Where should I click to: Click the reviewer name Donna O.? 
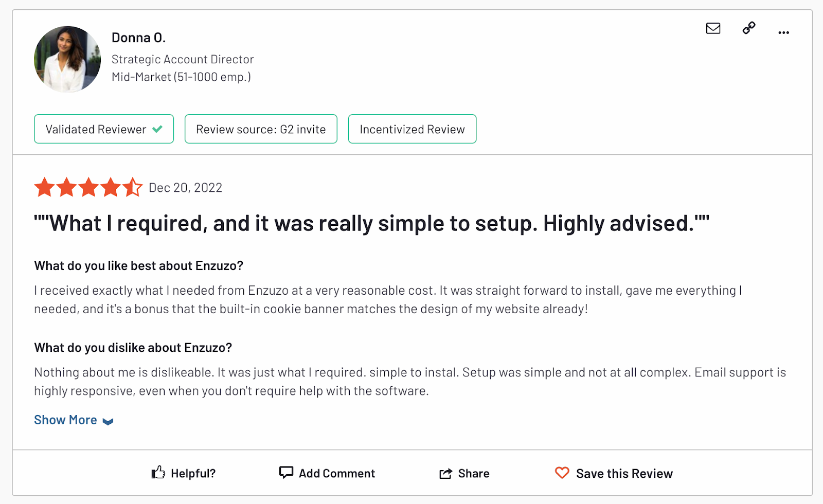[138, 38]
